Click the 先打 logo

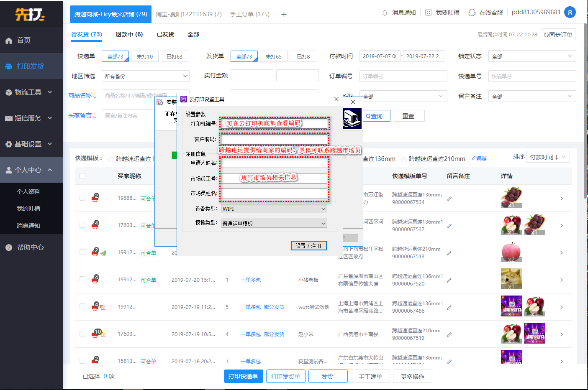tap(30, 14)
